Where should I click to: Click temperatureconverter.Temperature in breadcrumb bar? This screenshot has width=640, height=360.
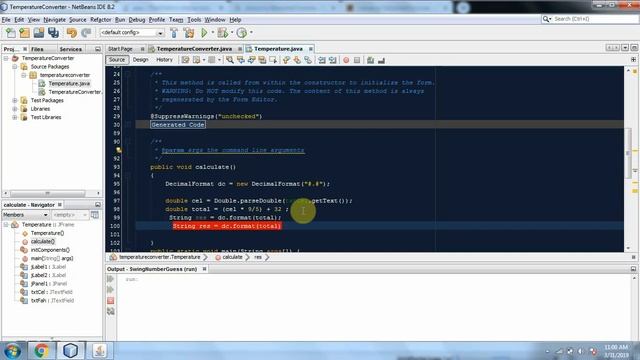point(160,257)
